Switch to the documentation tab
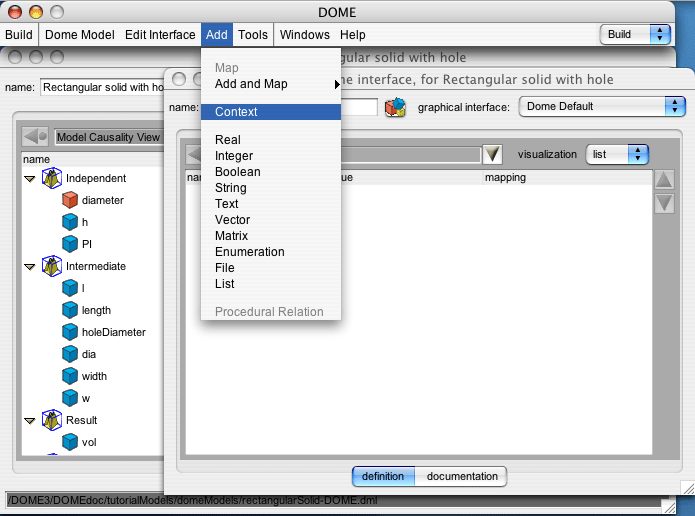This screenshot has width=695, height=516. tap(462, 476)
